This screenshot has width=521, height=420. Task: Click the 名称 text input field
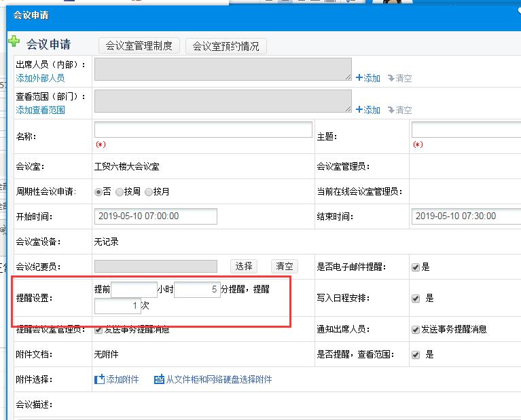point(203,130)
